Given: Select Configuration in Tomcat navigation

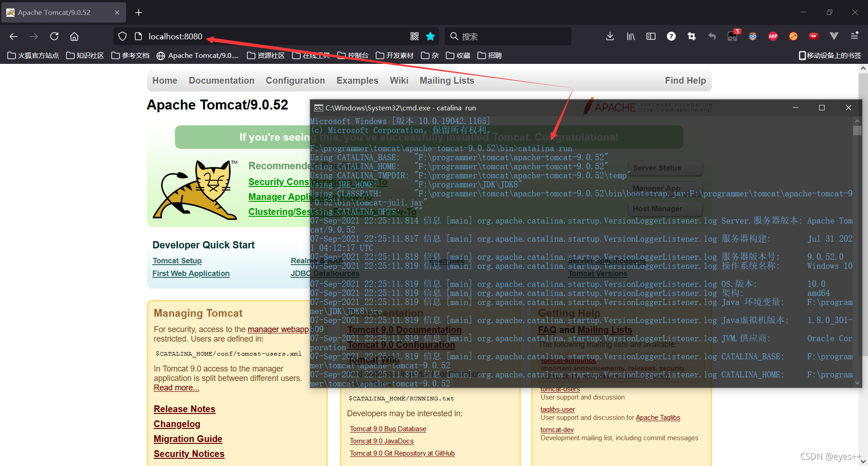Looking at the screenshot, I should coord(295,81).
